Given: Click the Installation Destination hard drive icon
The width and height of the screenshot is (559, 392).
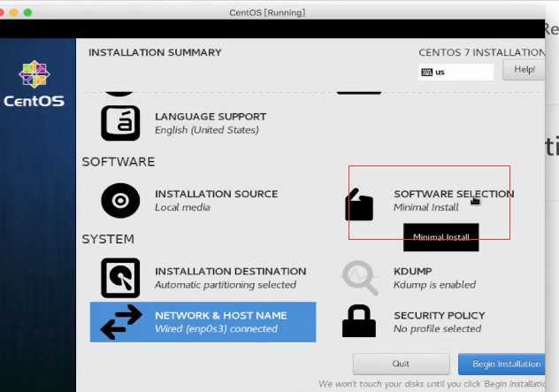Looking at the screenshot, I should pyautogui.click(x=120, y=278).
